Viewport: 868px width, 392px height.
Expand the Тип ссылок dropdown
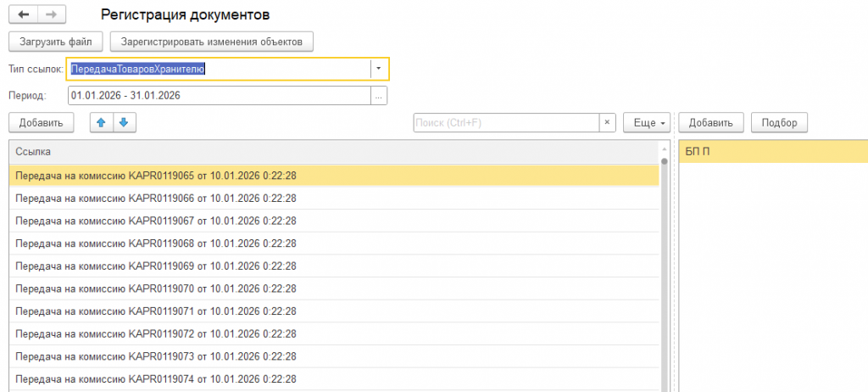379,69
